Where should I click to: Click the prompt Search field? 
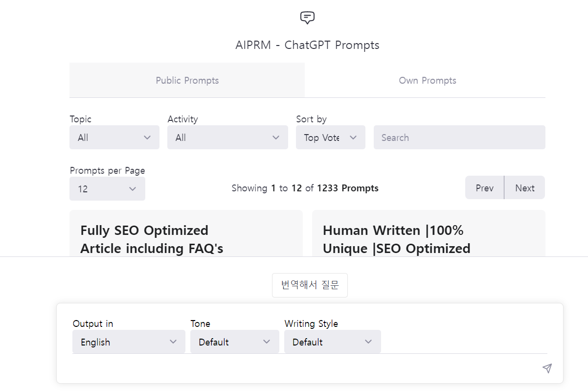(459, 138)
